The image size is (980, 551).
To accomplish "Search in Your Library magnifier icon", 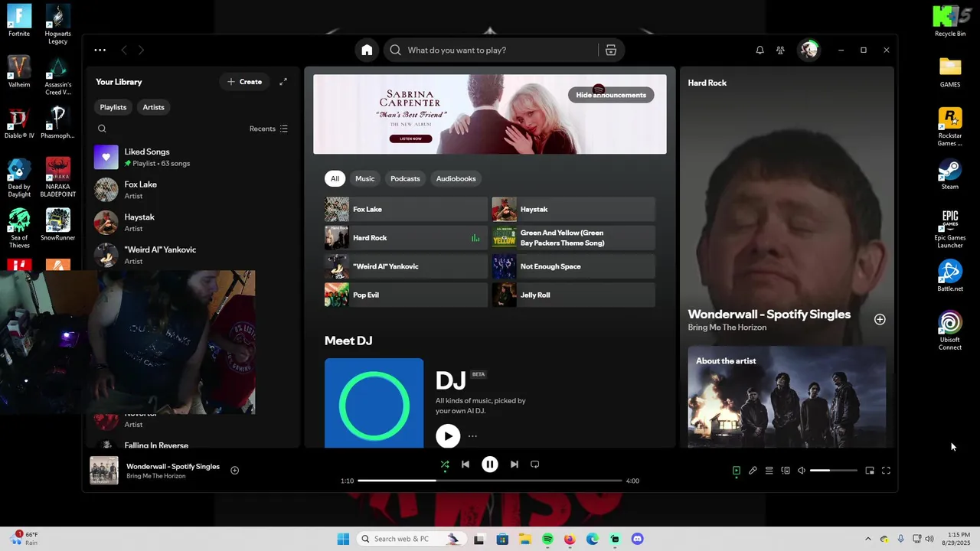I will pos(102,129).
